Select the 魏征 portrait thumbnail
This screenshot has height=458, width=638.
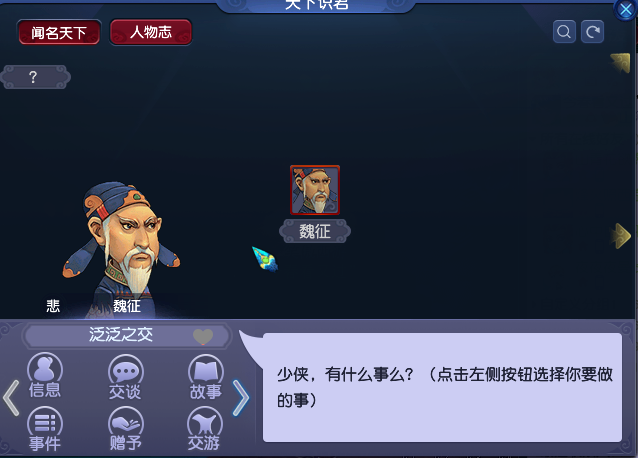click(x=315, y=190)
